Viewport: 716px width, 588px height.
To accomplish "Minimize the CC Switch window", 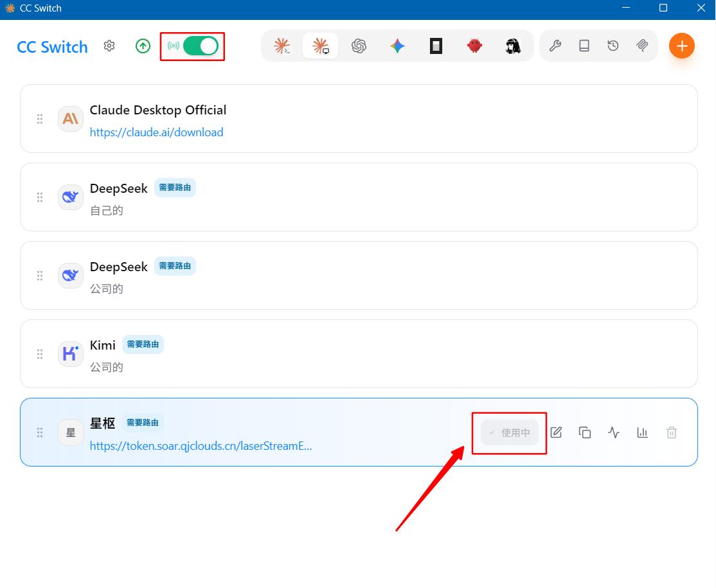I will click(x=626, y=8).
